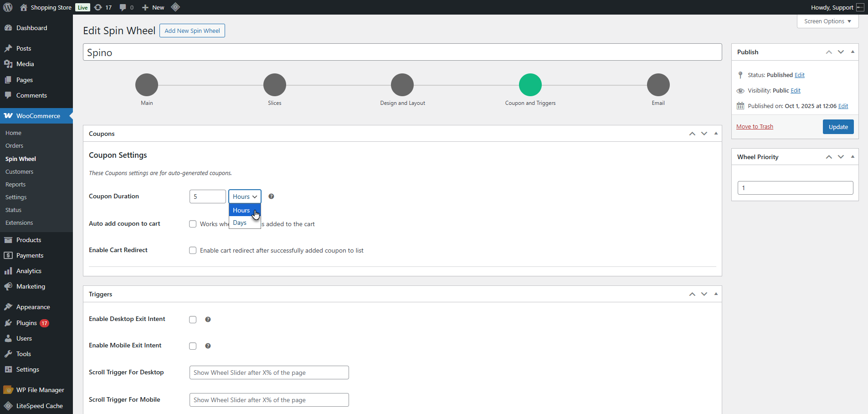This screenshot has height=414, width=868.
Task: Check Enable Desktop Exit Intent
Action: [193, 320]
